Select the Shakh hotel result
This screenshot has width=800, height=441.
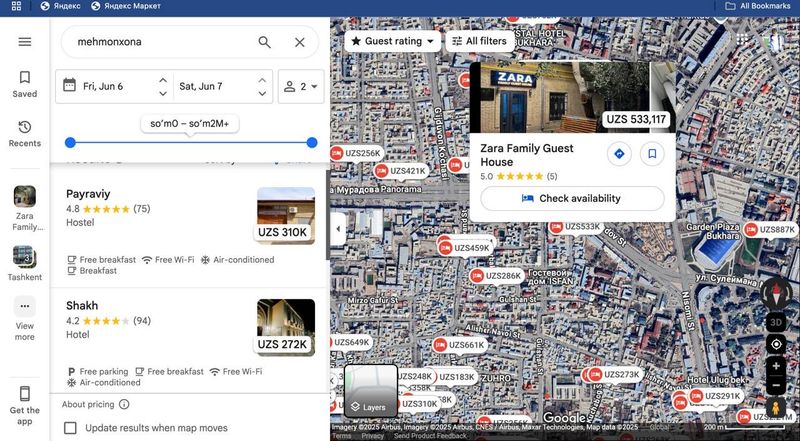(x=189, y=340)
